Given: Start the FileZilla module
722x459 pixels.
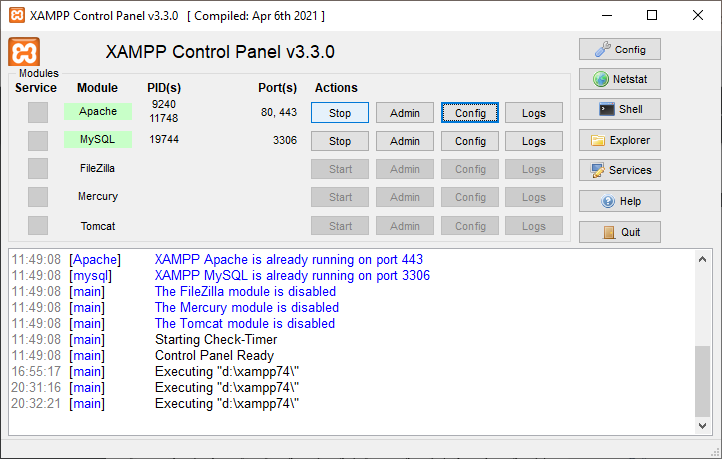Looking at the screenshot, I should [x=340, y=169].
